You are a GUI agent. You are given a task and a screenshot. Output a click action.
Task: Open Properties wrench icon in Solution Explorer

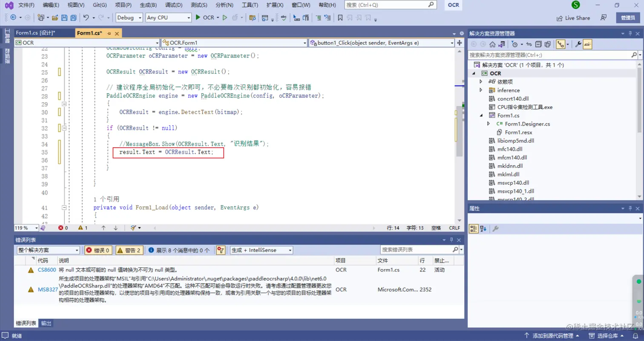(x=578, y=44)
